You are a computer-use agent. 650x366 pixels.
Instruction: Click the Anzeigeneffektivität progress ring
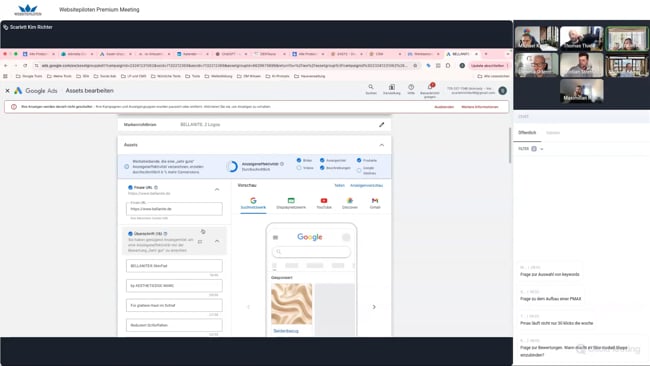tap(232, 166)
